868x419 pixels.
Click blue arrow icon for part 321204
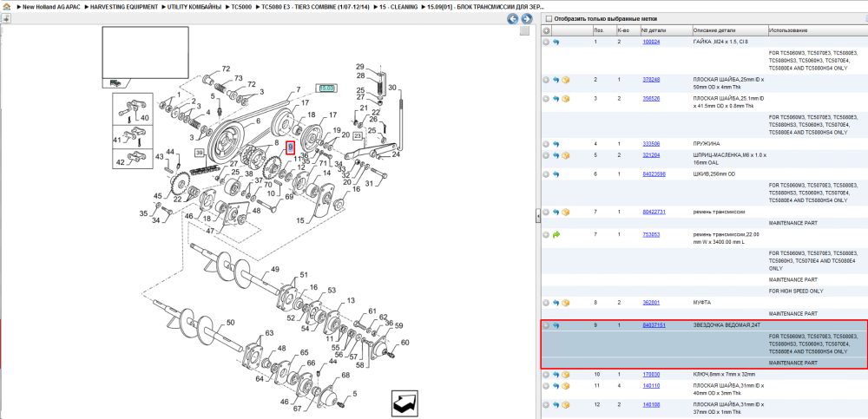tap(556, 155)
